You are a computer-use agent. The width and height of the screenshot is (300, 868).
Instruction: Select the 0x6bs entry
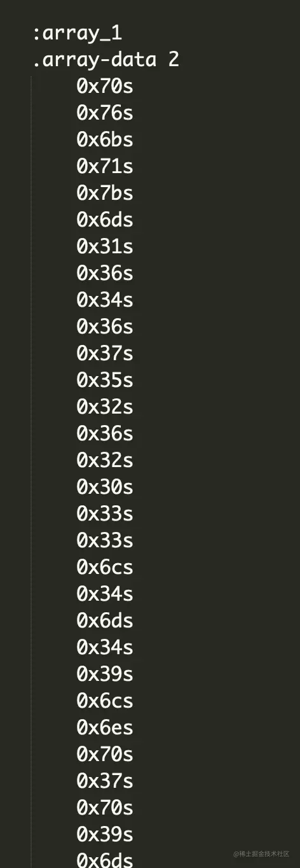tap(105, 140)
